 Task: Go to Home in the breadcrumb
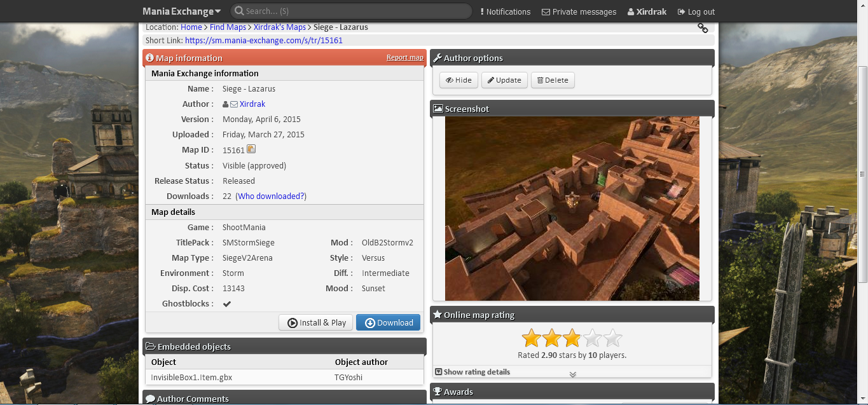click(191, 27)
